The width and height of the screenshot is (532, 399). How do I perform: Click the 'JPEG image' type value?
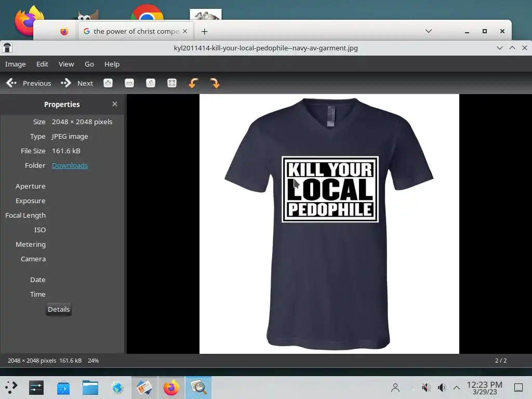point(70,137)
